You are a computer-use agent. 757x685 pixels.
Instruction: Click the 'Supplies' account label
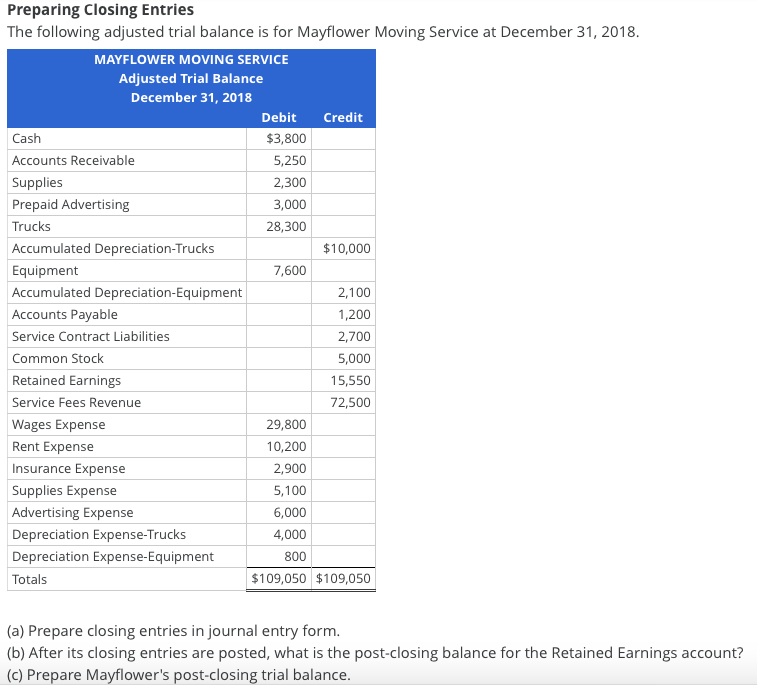pos(37,182)
